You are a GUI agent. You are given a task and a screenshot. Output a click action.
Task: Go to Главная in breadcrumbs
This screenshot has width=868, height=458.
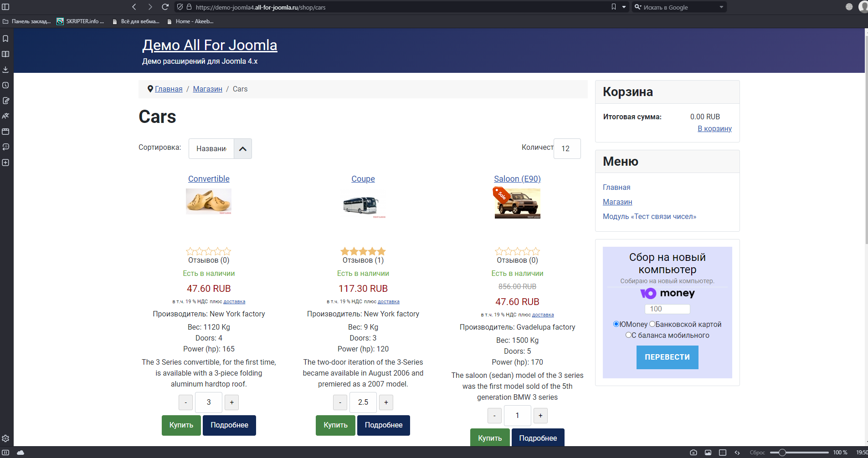coord(169,89)
